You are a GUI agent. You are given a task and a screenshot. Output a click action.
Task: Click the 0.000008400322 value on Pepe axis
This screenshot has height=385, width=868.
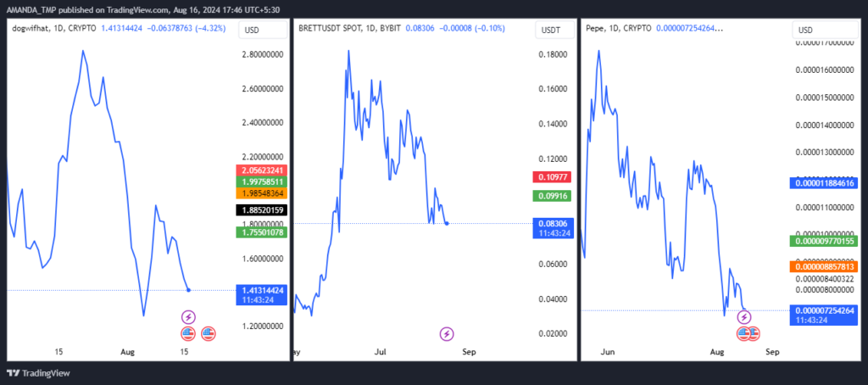(x=825, y=279)
